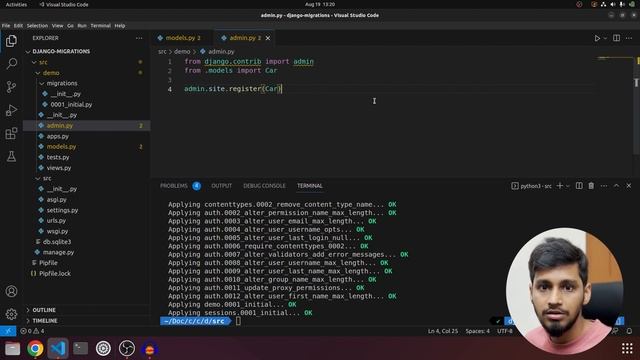Click demo breadcrumb in editor path
Viewport: 640px width, 360px height.
(x=182, y=51)
